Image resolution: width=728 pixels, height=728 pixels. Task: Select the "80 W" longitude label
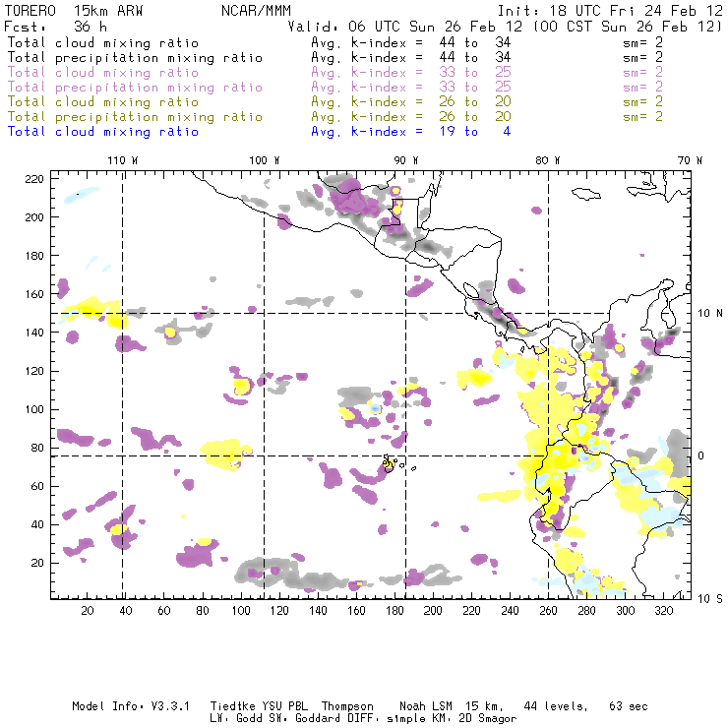click(547, 160)
